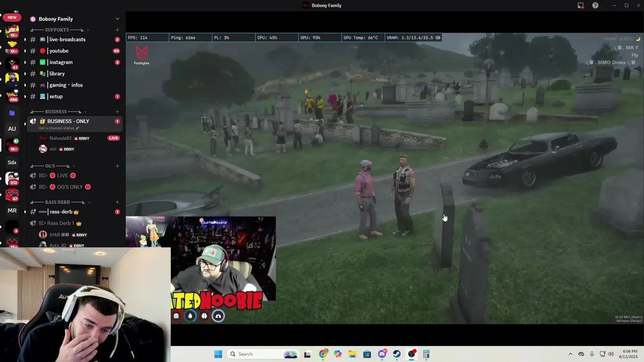Click the LIVE badge next to Nahoule82
Viewport: 644px width, 362px height.
(x=114, y=138)
